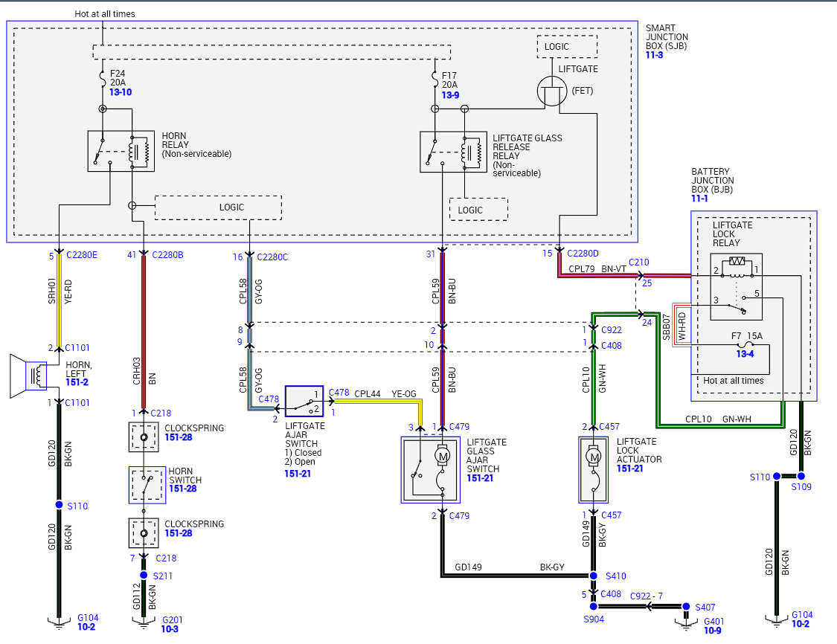Click the Liftgate Glass Ajar Switch component box
This screenshot has height=644, width=837.
430,469
